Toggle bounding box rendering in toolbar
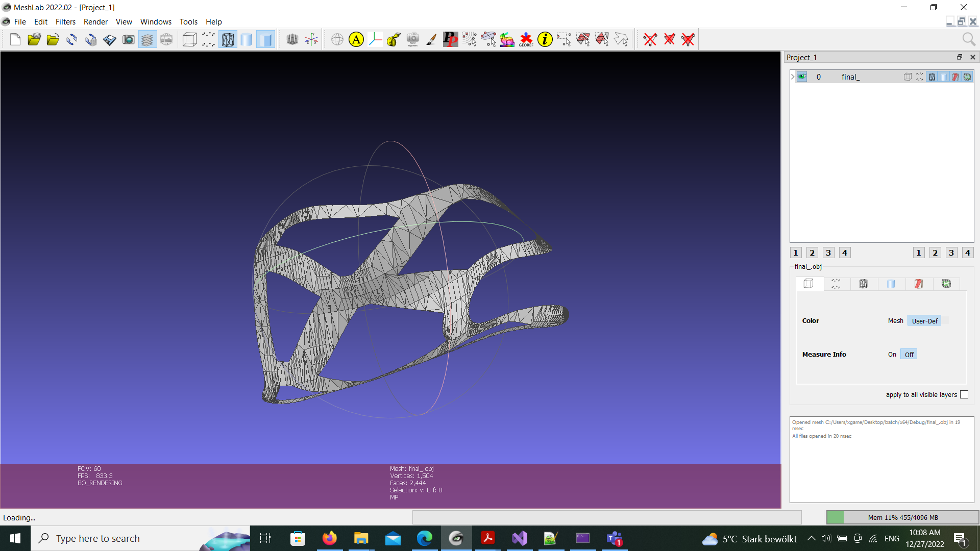980x551 pixels. tap(189, 39)
